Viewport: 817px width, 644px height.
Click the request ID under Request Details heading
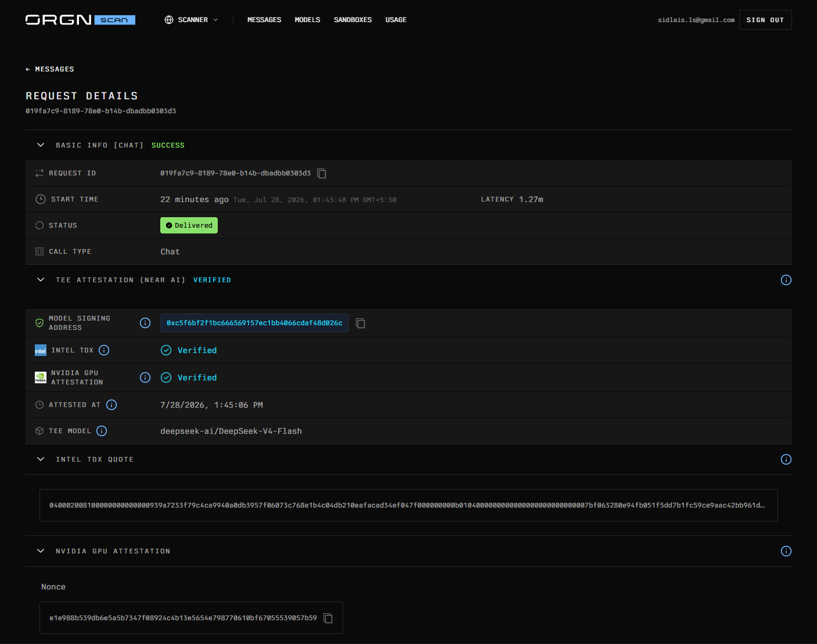tap(100, 111)
